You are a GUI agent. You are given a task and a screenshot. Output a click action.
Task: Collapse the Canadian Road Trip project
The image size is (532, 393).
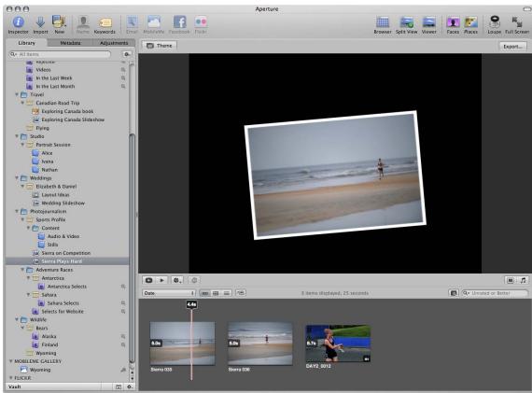[22, 103]
